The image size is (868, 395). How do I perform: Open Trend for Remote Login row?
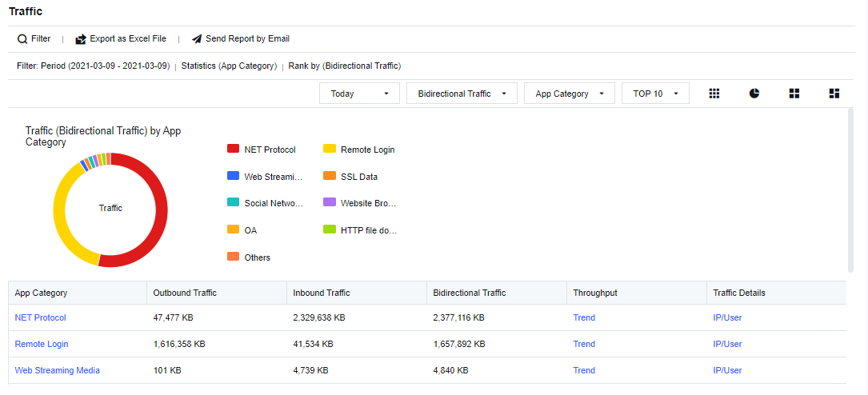pyautogui.click(x=584, y=344)
